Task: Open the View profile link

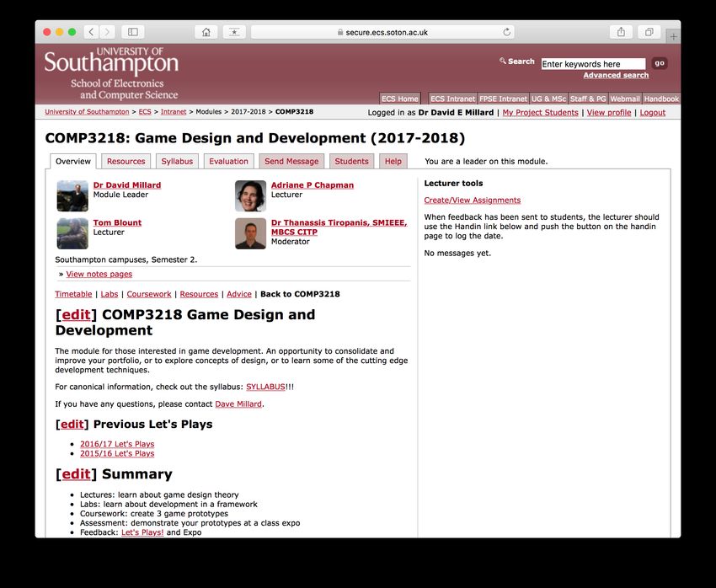Action: point(609,113)
